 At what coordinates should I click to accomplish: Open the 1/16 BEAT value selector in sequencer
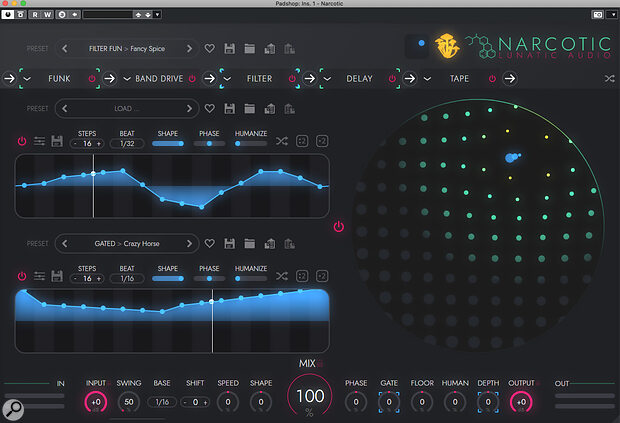(x=127, y=278)
